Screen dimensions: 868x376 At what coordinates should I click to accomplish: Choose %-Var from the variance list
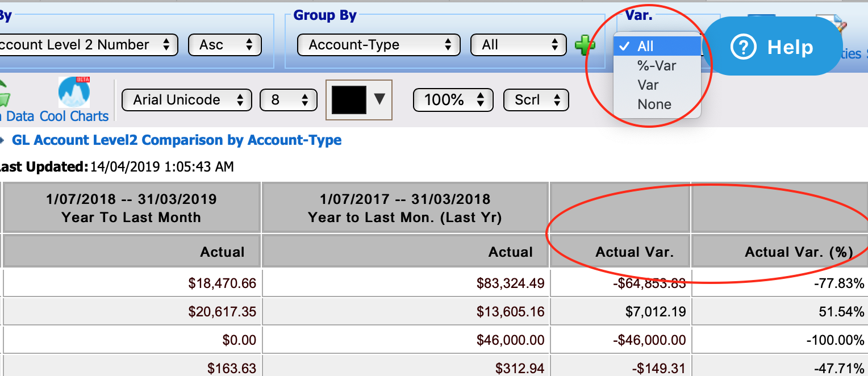(657, 65)
